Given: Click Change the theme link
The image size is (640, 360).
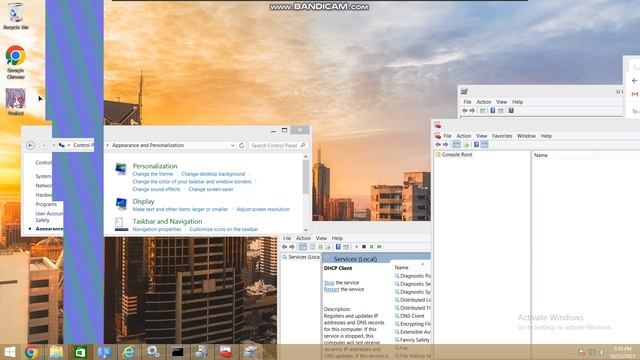Looking at the screenshot, I should pyautogui.click(x=153, y=174).
